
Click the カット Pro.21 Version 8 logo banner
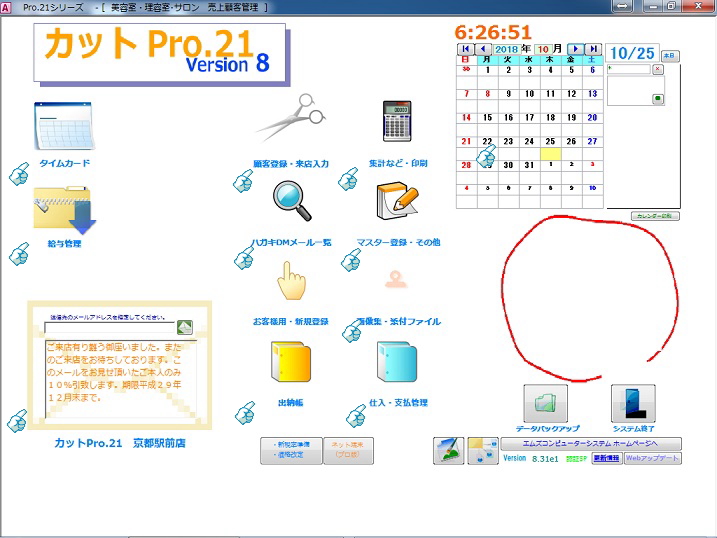[x=160, y=53]
